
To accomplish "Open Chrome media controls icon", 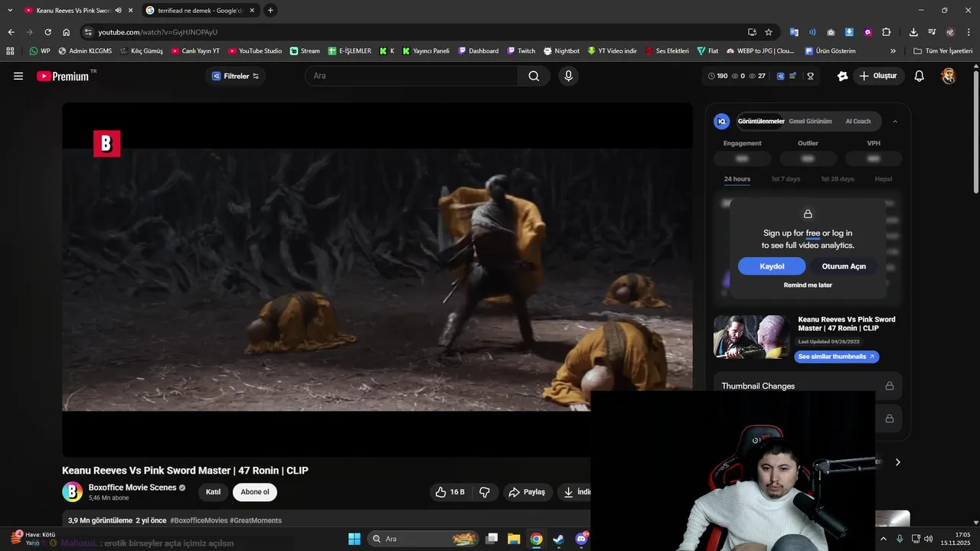I will (932, 32).
